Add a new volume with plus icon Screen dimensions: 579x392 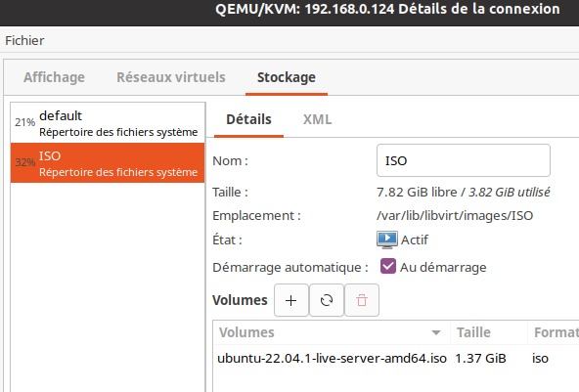click(291, 300)
